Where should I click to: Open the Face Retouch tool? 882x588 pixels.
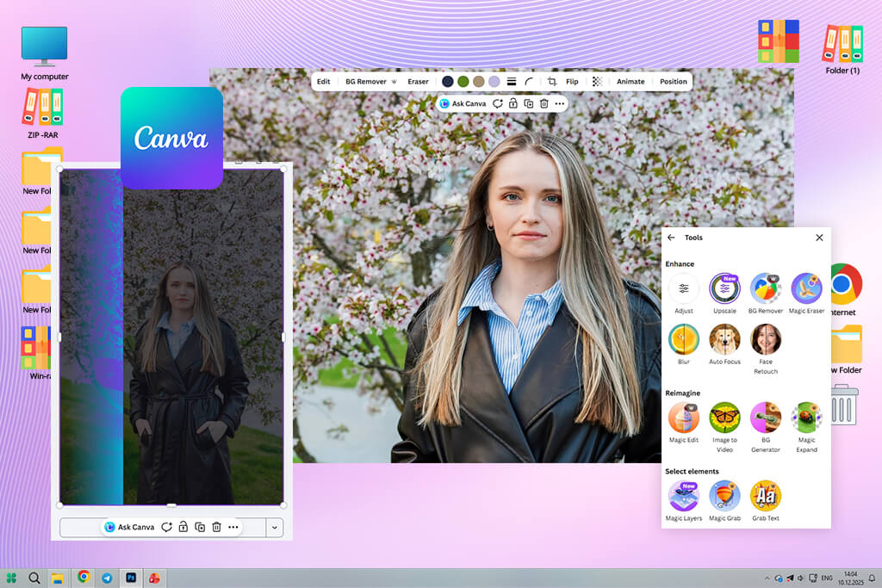pos(766,339)
